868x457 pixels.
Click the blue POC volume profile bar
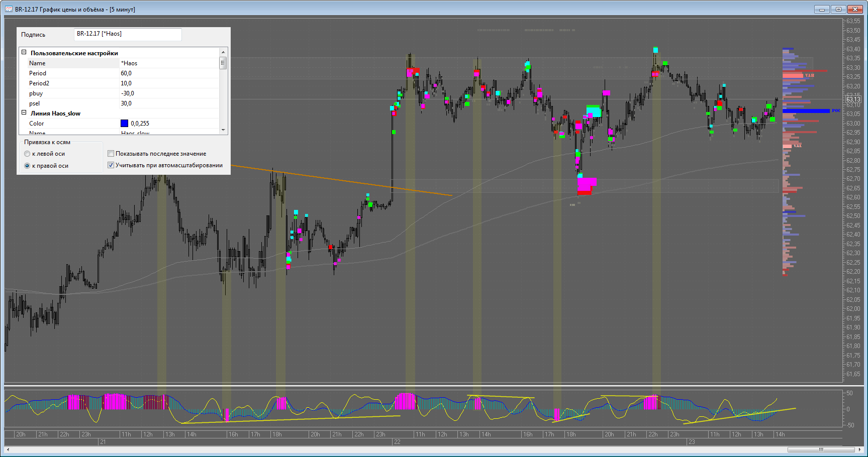click(806, 110)
